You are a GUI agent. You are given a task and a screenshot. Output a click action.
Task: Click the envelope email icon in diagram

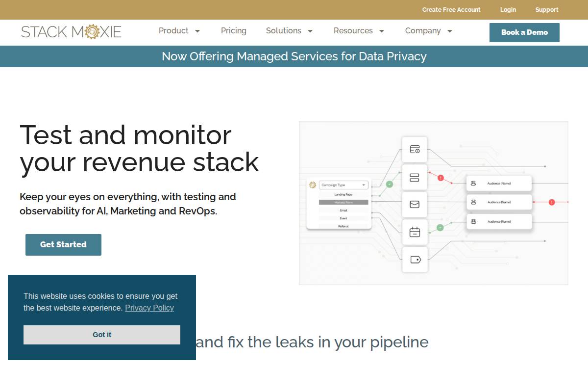point(415,204)
